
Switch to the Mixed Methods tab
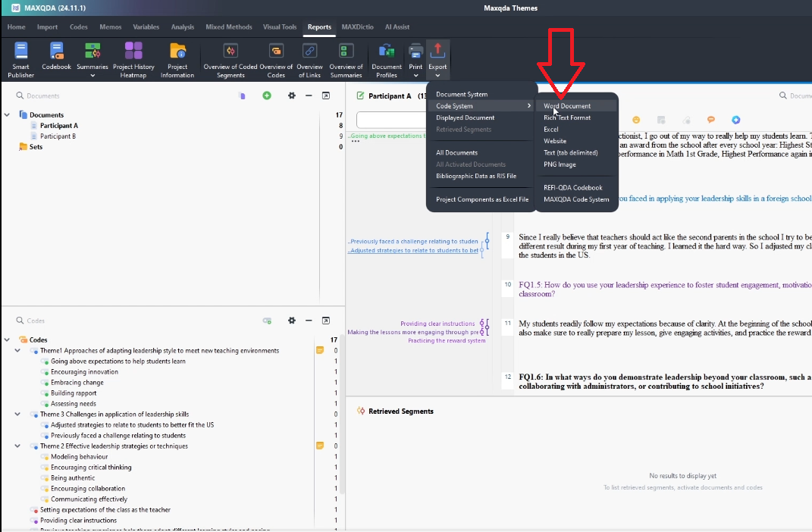228,27
